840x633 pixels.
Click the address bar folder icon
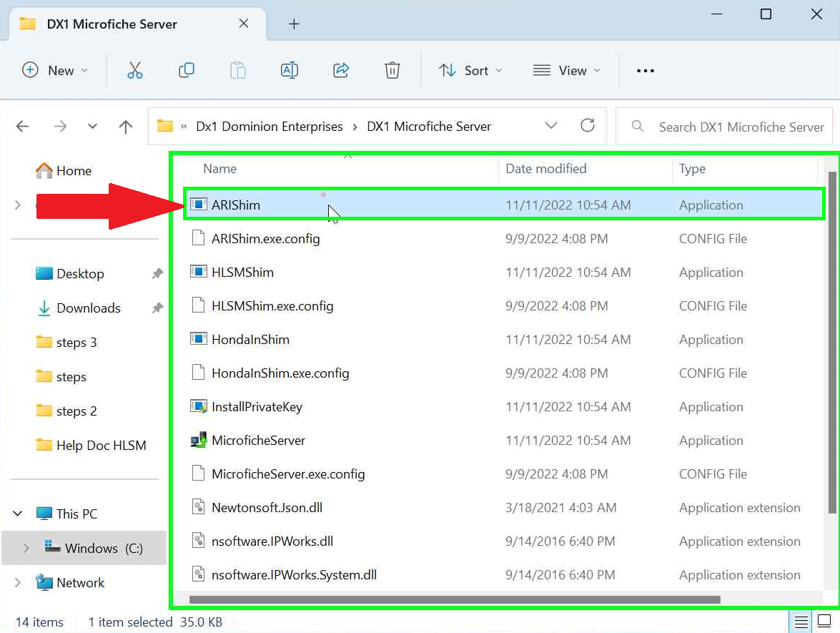point(165,126)
